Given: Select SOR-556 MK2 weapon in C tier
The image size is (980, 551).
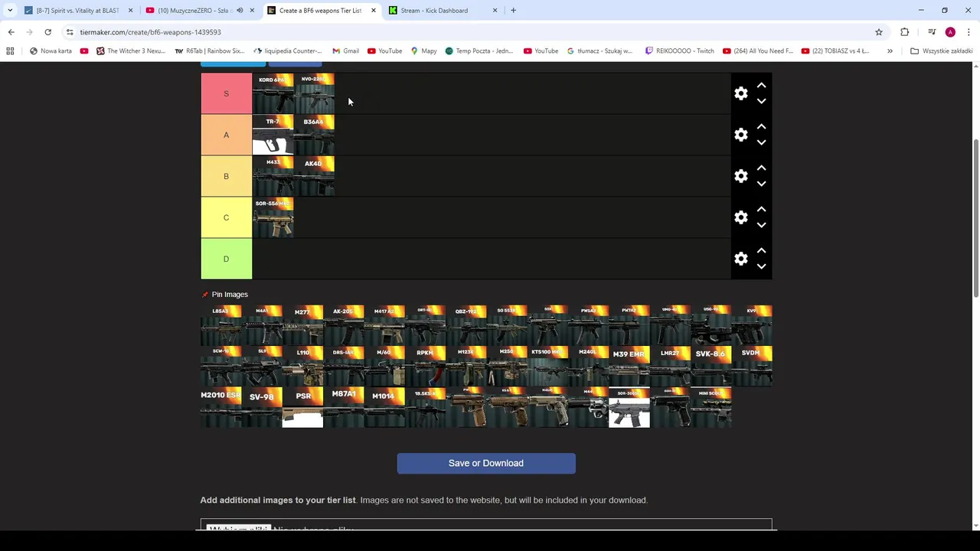Looking at the screenshot, I should click(x=273, y=217).
